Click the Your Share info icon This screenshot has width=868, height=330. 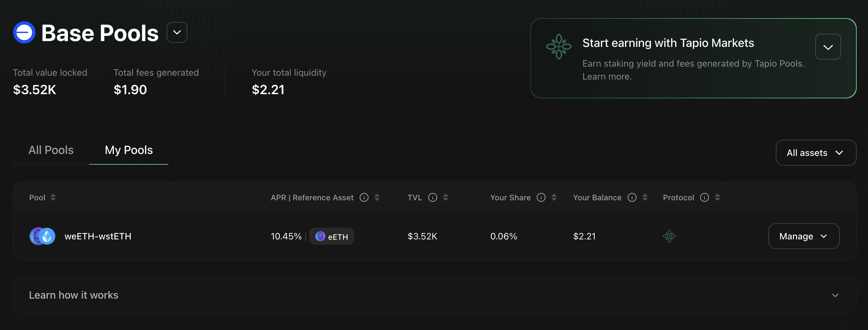pos(541,198)
